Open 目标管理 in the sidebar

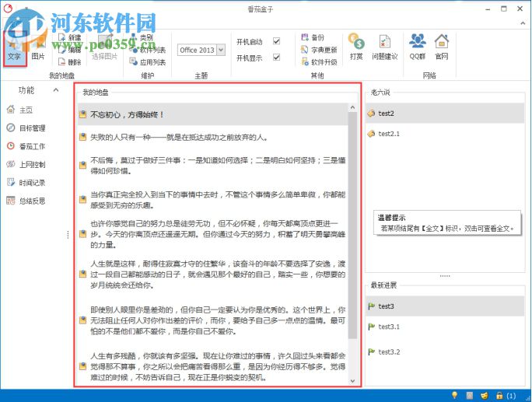pos(26,128)
